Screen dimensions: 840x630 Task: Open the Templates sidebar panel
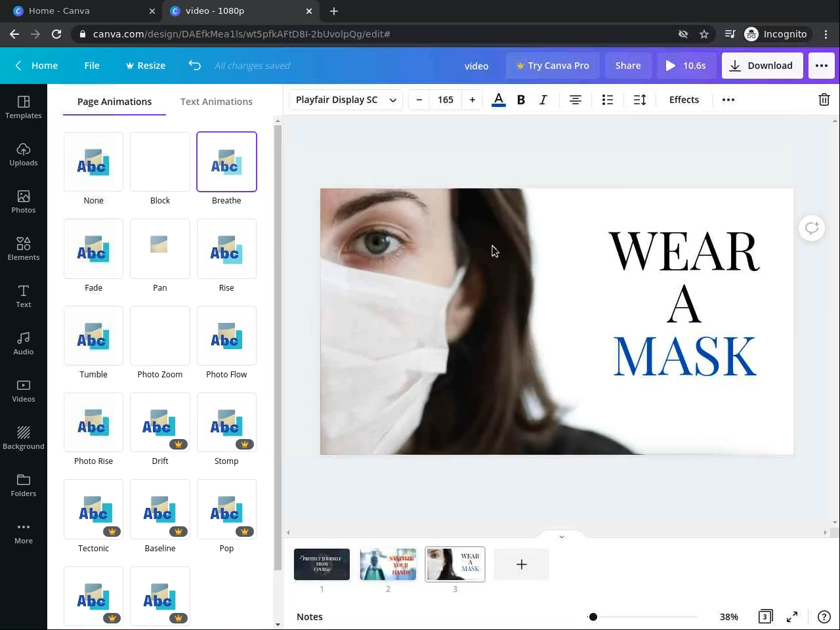24,107
